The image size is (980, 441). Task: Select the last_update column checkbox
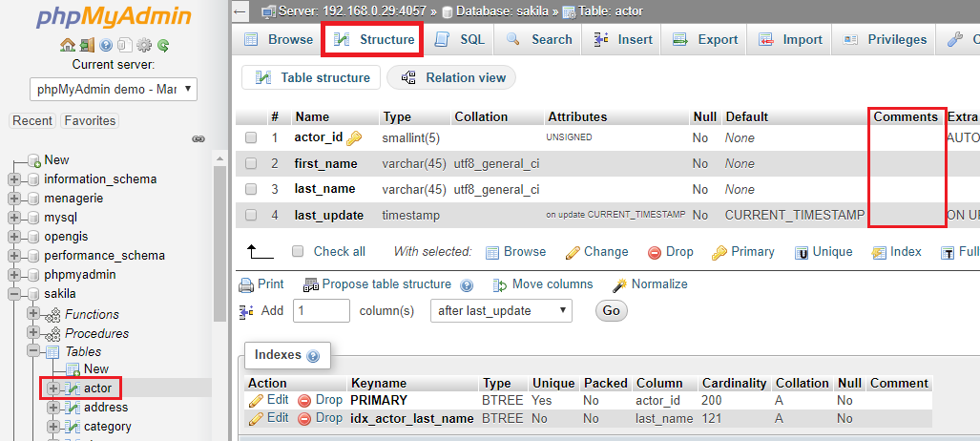pos(251,215)
